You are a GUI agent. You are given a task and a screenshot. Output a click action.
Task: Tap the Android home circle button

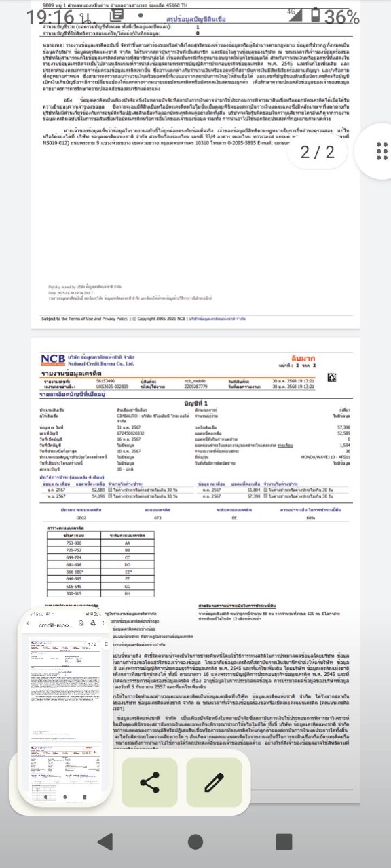[195, 842]
